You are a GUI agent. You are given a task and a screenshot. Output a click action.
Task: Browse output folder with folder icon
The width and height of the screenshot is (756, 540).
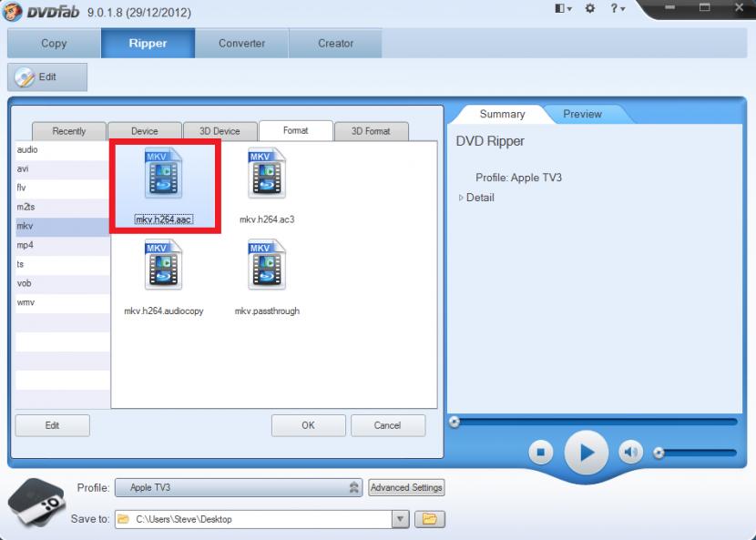[429, 519]
